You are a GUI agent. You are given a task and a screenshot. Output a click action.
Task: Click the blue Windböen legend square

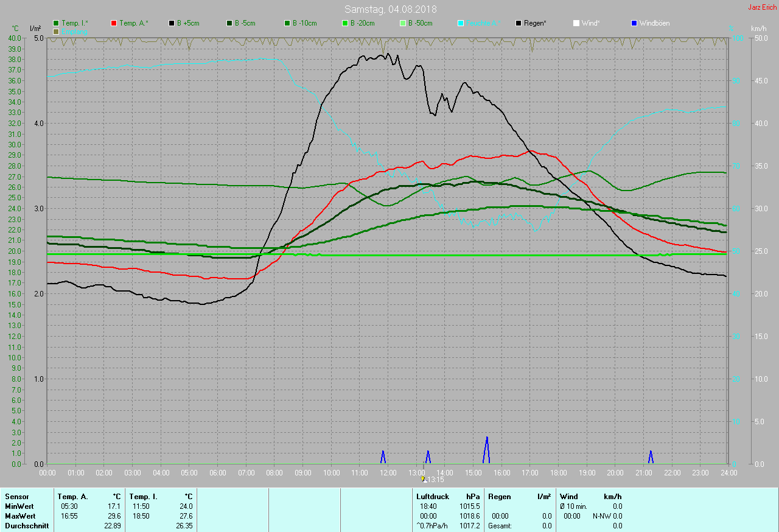[634, 23]
